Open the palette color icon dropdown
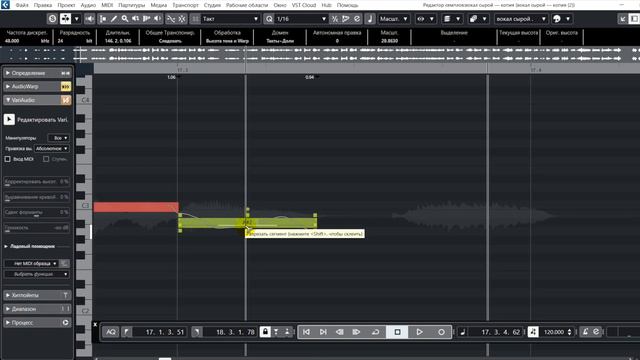This screenshot has height=360, width=640. click(x=562, y=19)
